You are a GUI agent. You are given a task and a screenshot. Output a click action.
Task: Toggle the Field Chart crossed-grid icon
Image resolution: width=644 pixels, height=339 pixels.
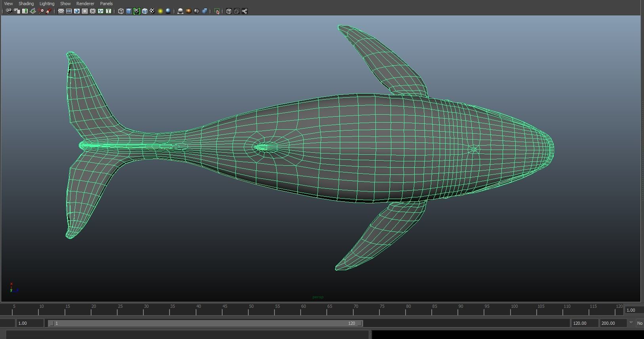[x=93, y=11]
